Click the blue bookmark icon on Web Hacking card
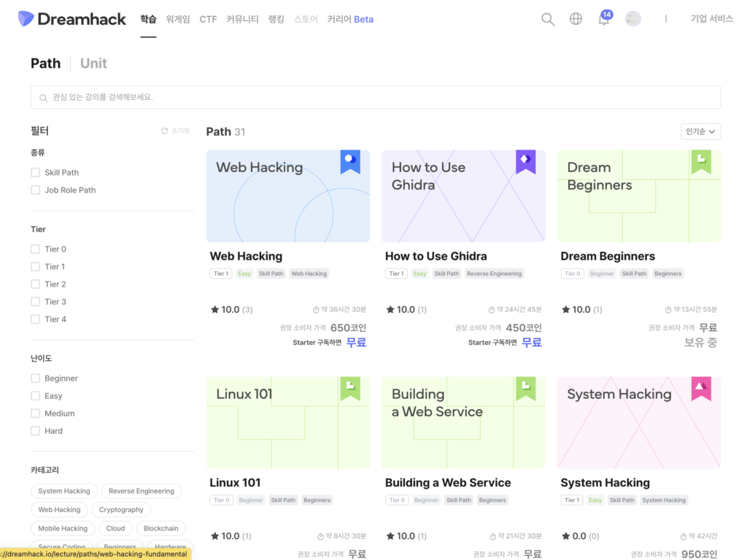Screen dimensions: 747x560 click(x=350, y=162)
